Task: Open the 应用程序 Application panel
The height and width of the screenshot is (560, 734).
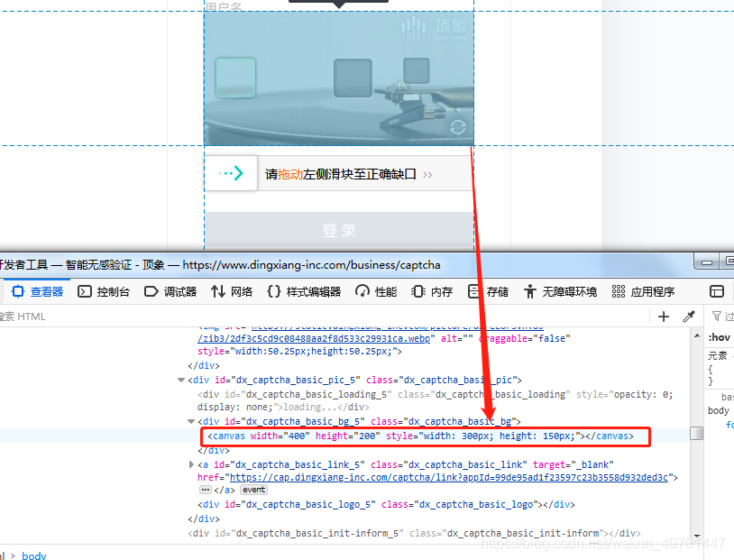Action: coord(643,291)
